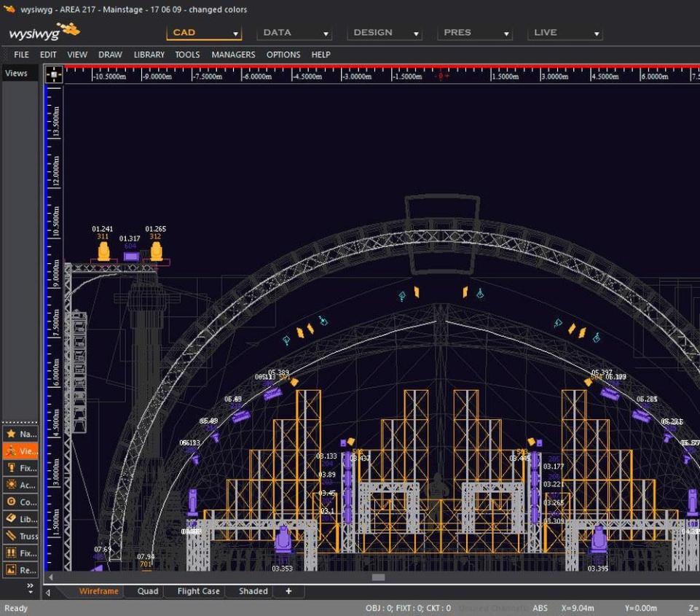Click the horizontal scrollbar thumb
This screenshot has width=700, height=616.
click(378, 577)
